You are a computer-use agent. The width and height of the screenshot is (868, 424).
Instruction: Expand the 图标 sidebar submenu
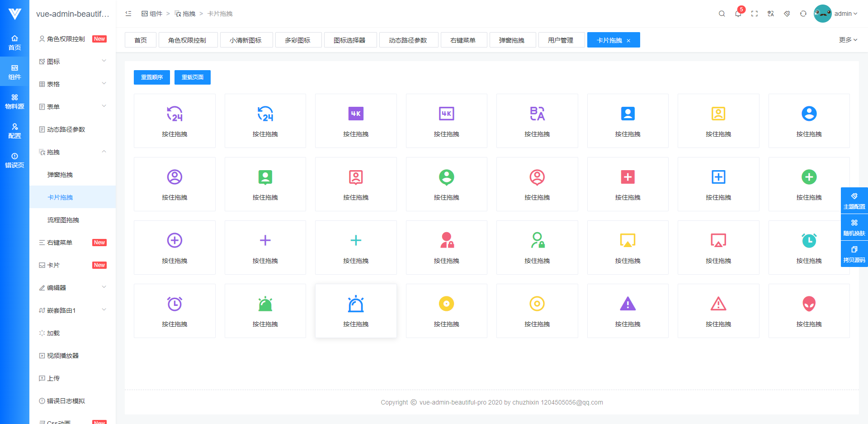[73, 62]
